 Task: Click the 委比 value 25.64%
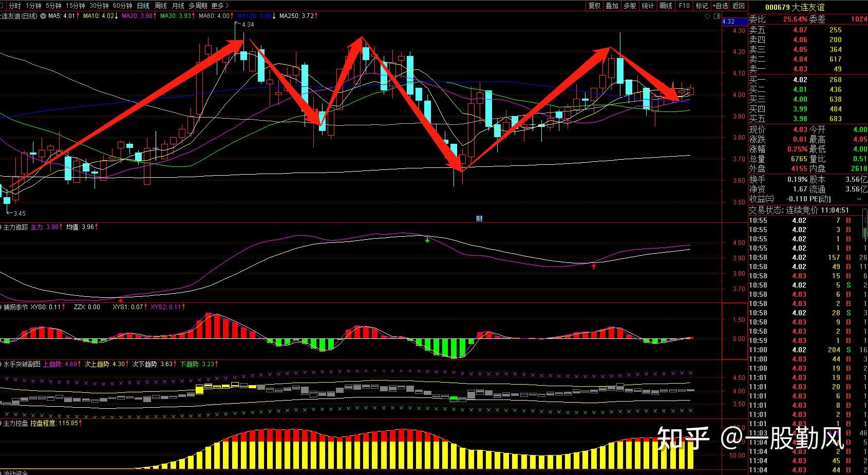796,20
